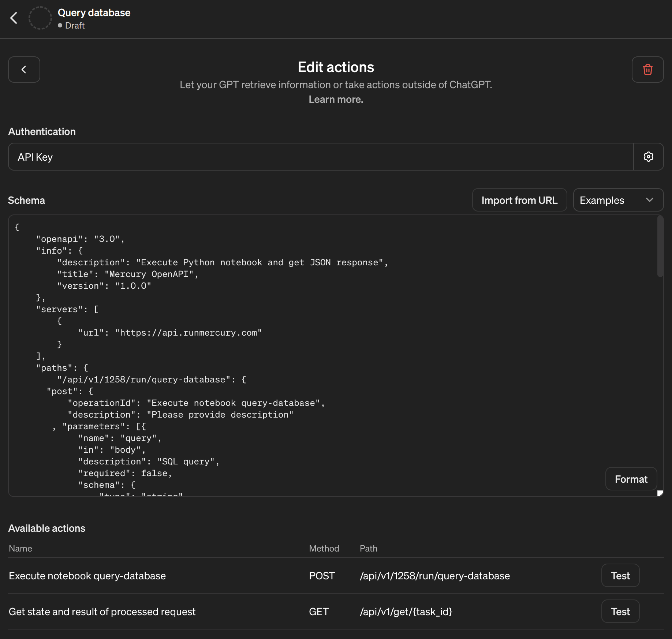Click Import from URL
The image size is (672, 639).
(x=519, y=200)
